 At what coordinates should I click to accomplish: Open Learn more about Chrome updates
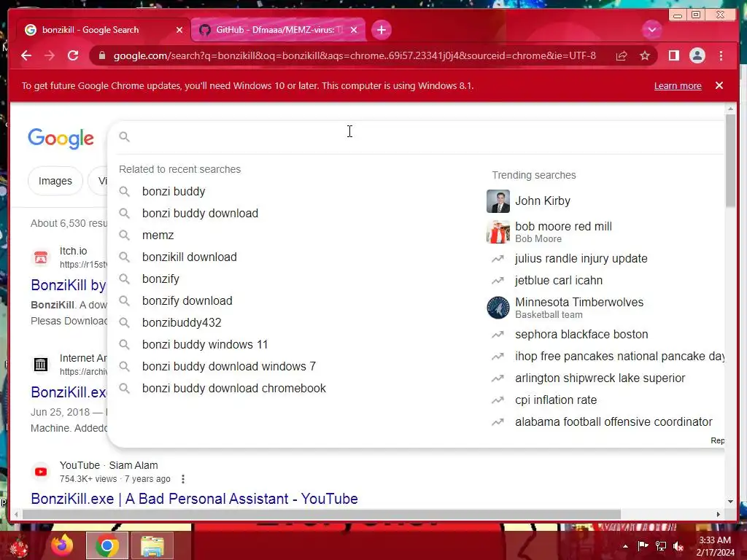[678, 86]
